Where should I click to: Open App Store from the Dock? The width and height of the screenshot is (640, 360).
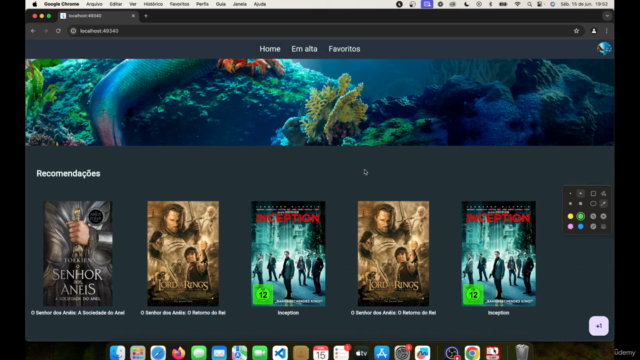382,352
